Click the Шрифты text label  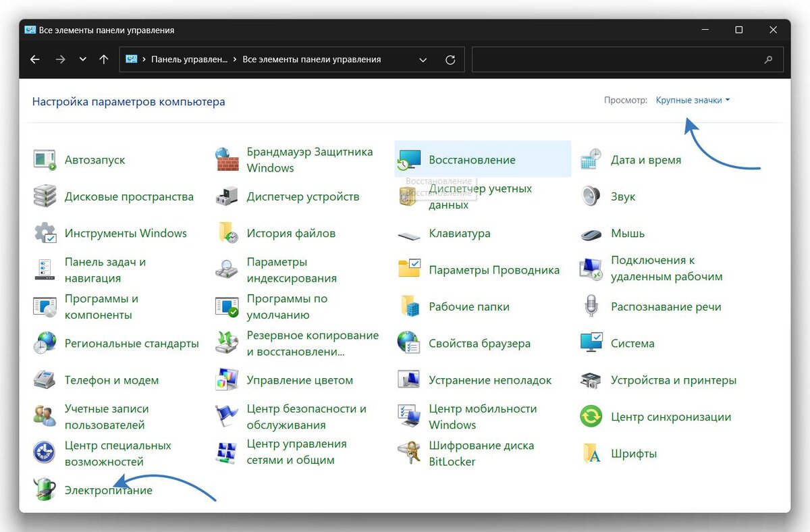pyautogui.click(x=634, y=453)
